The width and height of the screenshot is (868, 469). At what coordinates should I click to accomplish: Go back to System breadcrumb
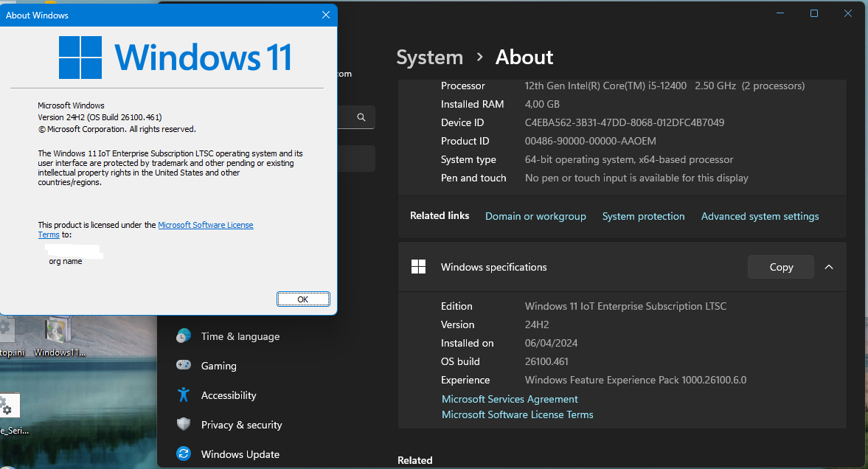tap(429, 57)
